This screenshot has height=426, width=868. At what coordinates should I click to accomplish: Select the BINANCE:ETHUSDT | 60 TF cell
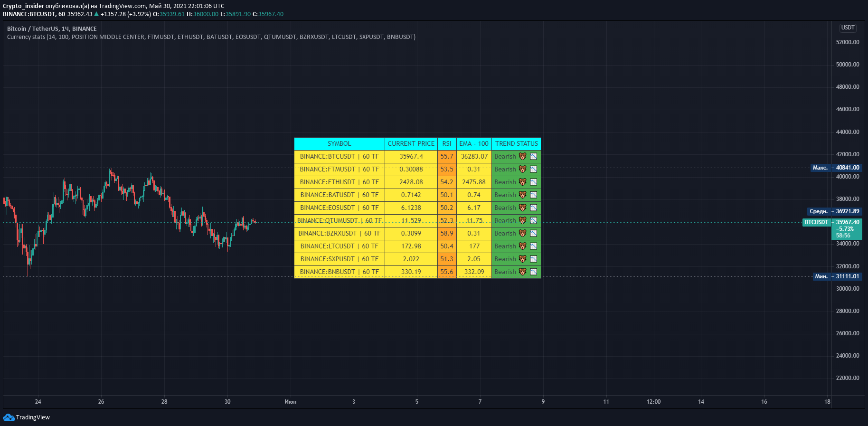point(340,182)
